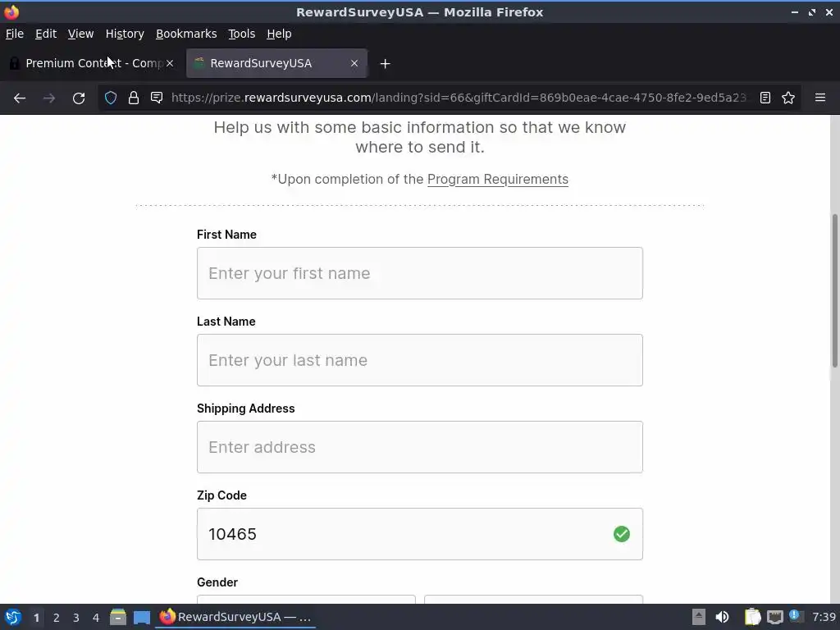Click the Last Name input field
Image resolution: width=840 pixels, height=630 pixels.
419,360
